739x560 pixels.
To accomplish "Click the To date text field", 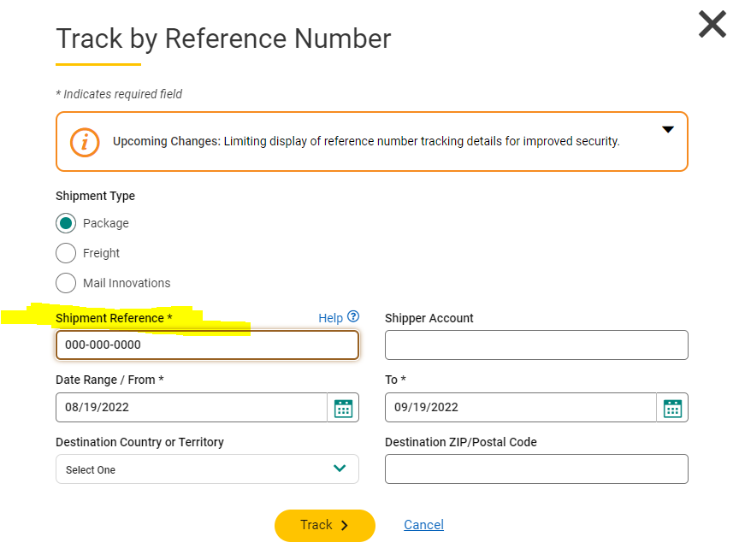I will (521, 408).
